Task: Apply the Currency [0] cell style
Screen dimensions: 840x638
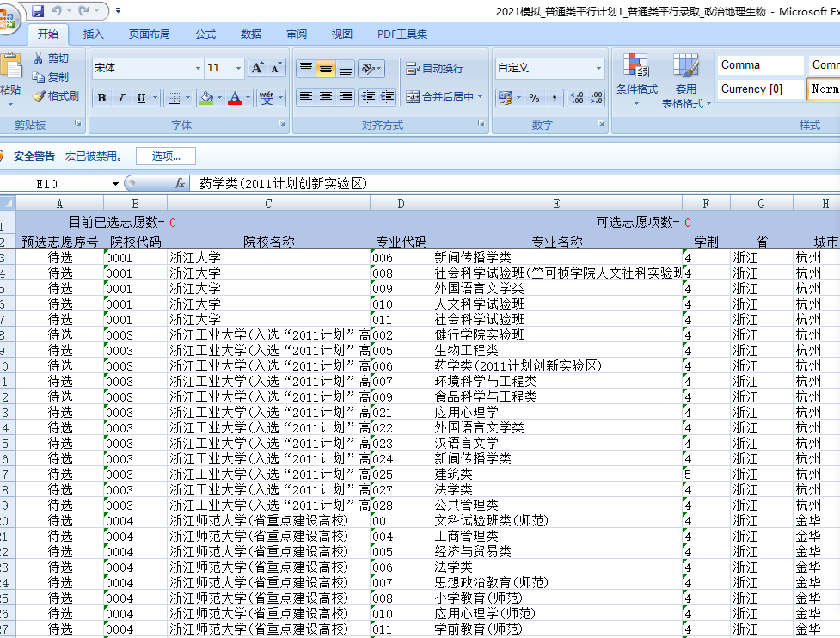Action: [x=758, y=89]
